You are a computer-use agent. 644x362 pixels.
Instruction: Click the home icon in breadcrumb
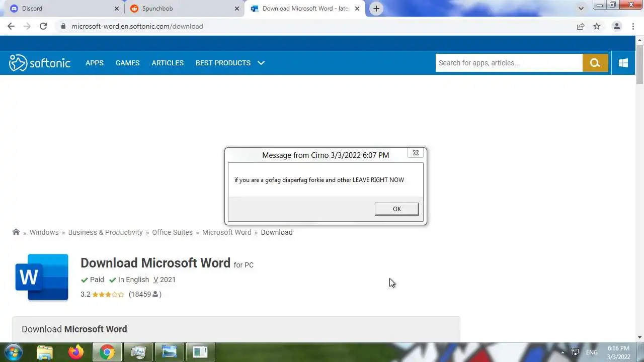[x=16, y=232]
